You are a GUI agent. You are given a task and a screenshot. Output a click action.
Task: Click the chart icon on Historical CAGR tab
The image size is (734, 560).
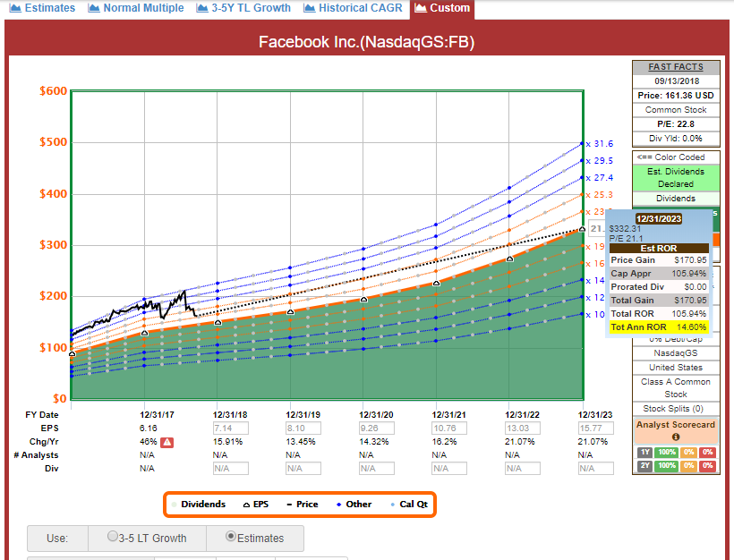tap(311, 8)
